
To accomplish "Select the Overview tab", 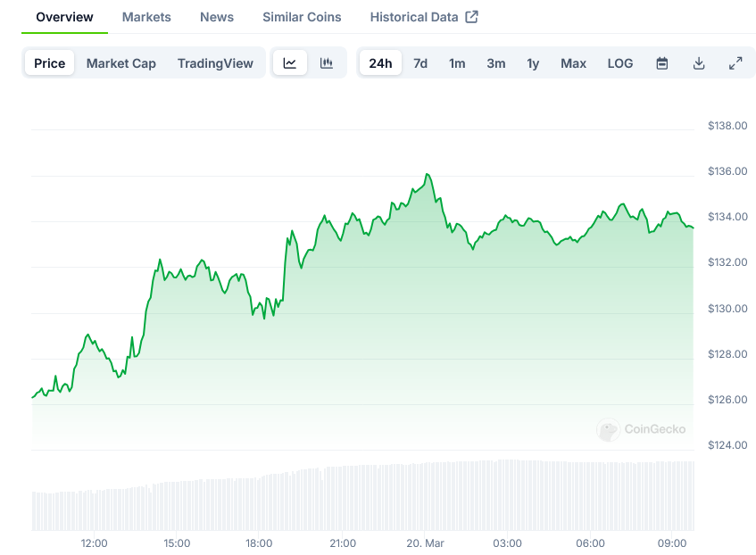I will 64,17.
